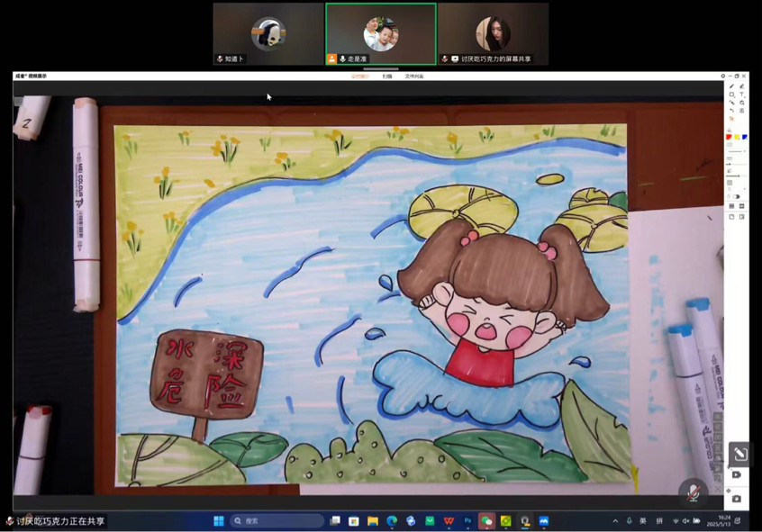This screenshot has width=762, height=532.
Task: Open WPS Office from the taskbar
Action: click(x=449, y=520)
